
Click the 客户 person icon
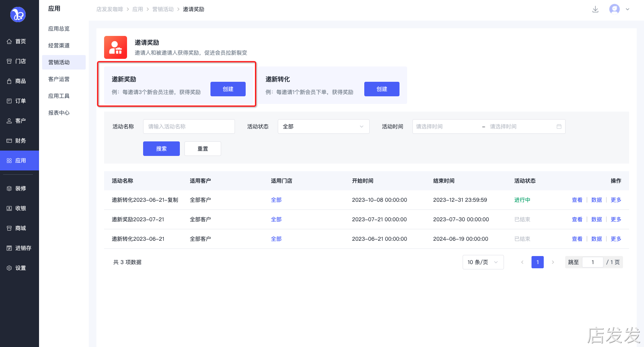click(9, 121)
